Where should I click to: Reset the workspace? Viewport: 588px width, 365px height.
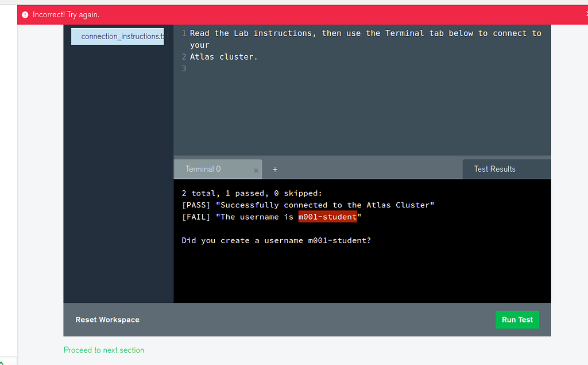(x=107, y=320)
